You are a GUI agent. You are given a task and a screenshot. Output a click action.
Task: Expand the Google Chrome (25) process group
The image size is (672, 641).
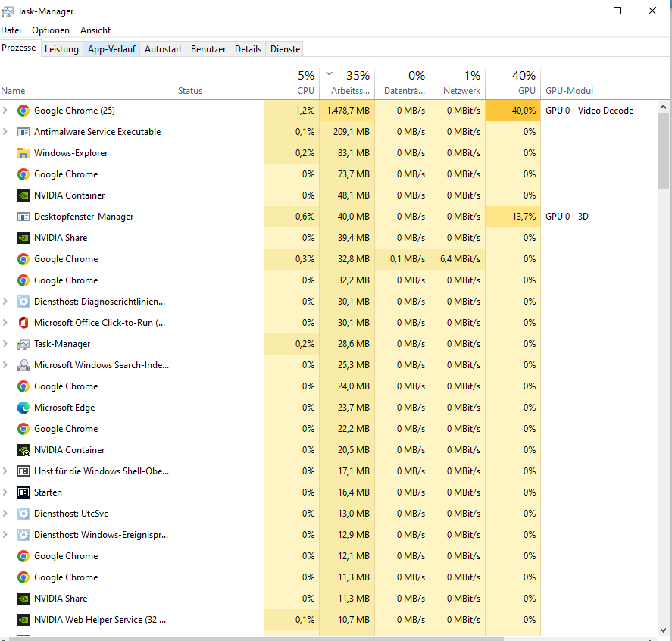(6, 110)
